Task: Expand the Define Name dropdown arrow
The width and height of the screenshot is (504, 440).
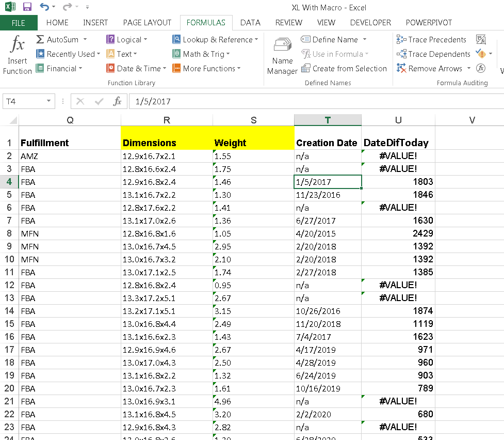Action: tap(365, 39)
